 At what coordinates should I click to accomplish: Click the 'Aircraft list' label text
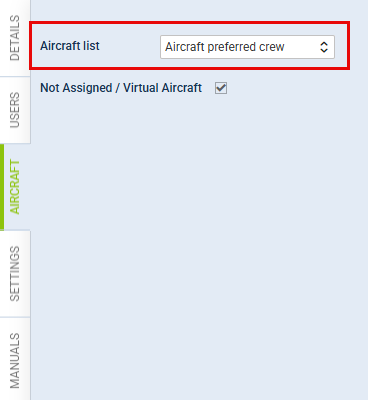70,46
